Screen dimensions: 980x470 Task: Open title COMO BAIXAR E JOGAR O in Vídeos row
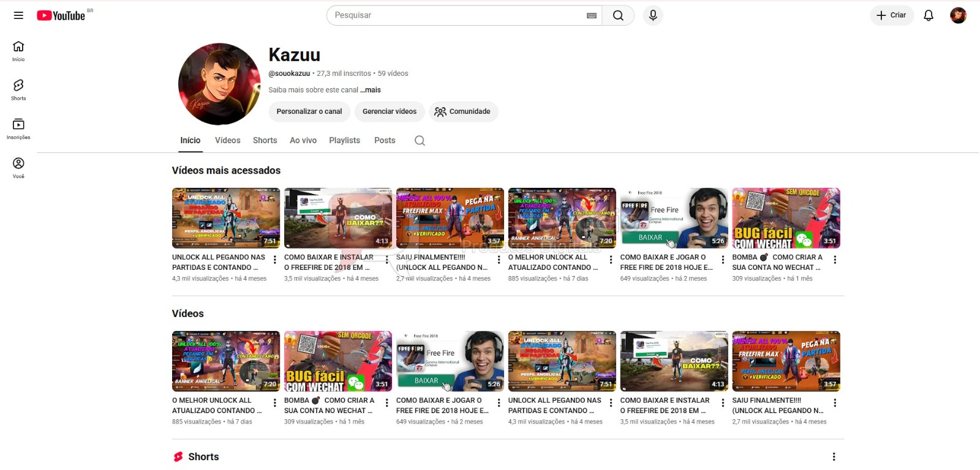pyautogui.click(x=442, y=405)
